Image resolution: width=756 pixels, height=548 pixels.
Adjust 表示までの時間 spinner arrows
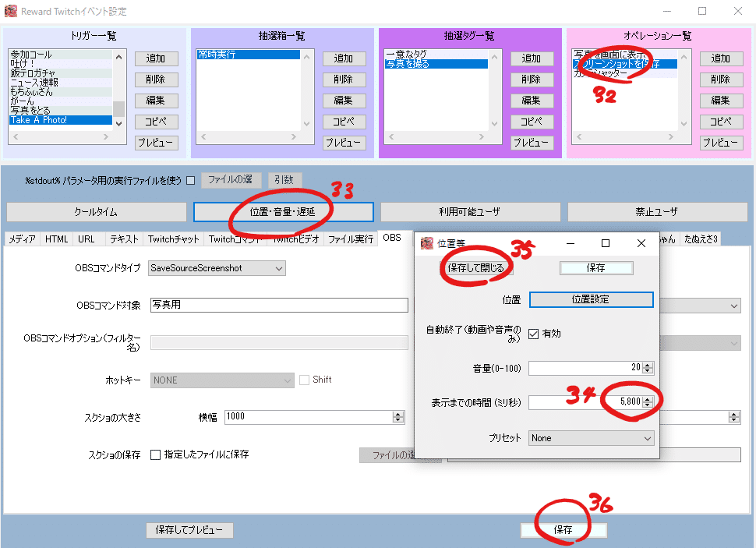tap(648, 401)
